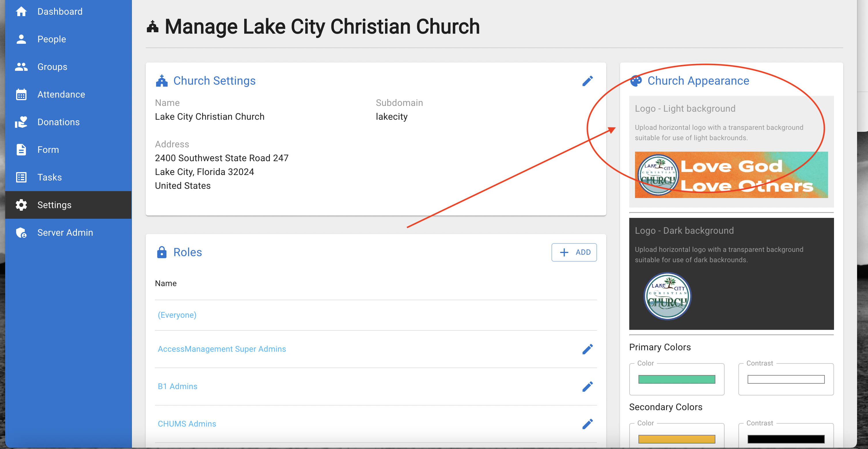Click the ADD button to create role
The height and width of the screenshot is (449, 868).
(x=574, y=252)
